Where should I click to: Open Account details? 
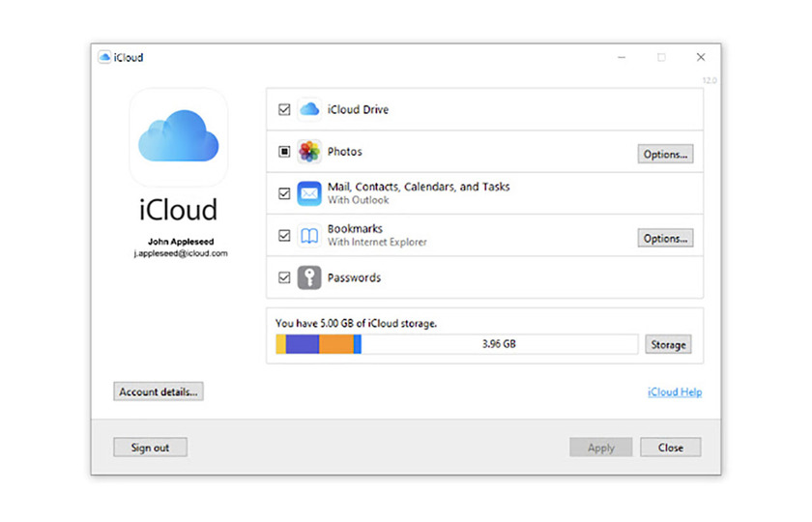point(159,392)
